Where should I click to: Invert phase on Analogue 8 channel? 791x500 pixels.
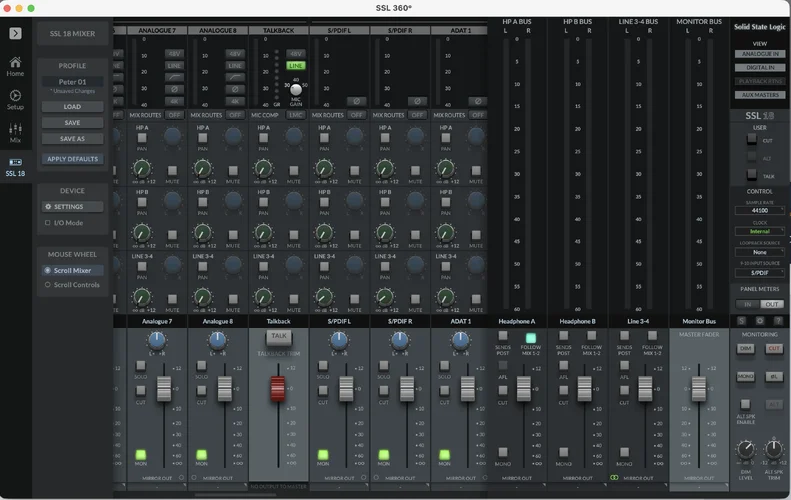pyautogui.click(x=235, y=89)
